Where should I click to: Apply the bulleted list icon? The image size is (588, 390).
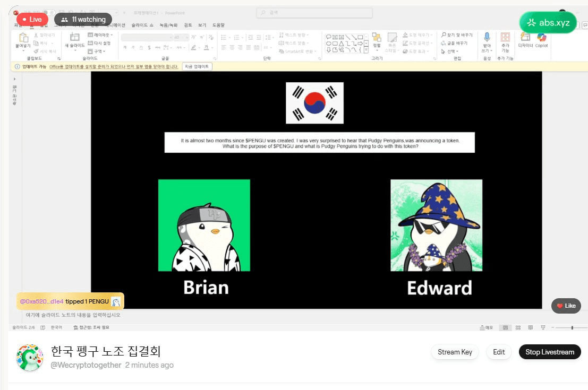224,37
